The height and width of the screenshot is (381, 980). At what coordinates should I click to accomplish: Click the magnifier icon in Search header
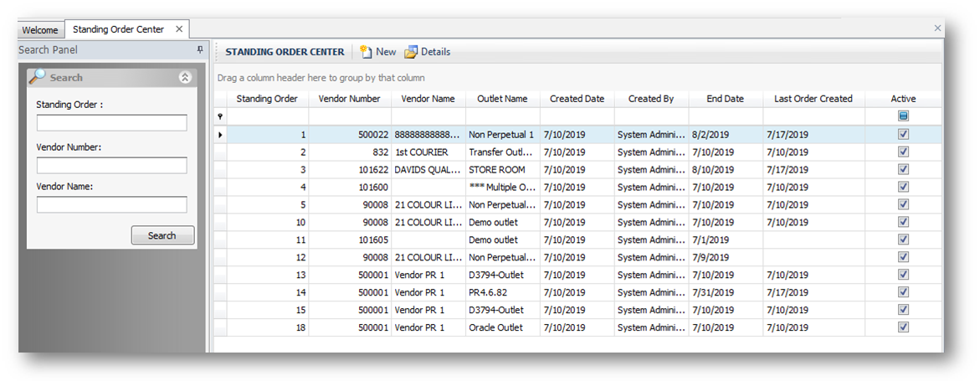pyautogui.click(x=38, y=77)
